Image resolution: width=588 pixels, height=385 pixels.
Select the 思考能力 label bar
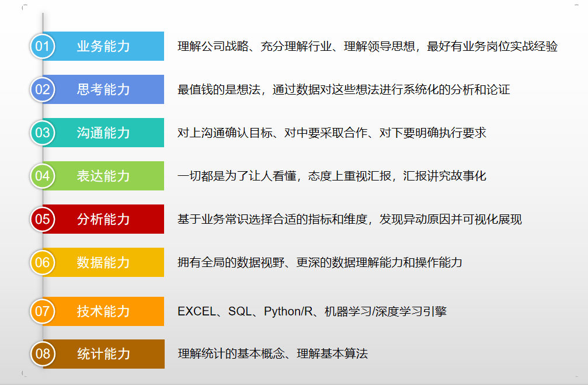click(x=103, y=89)
